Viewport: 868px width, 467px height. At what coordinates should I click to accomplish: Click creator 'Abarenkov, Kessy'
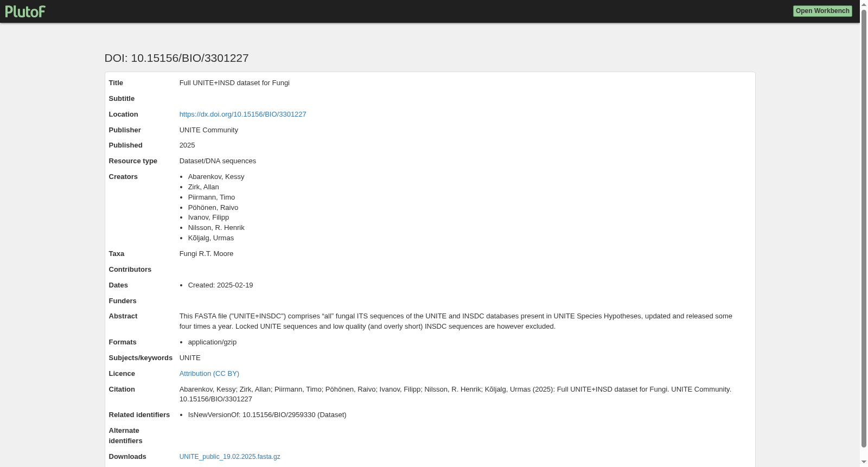click(216, 177)
